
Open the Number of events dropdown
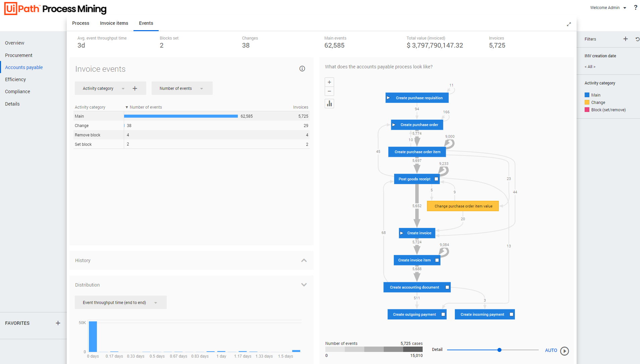coord(182,88)
